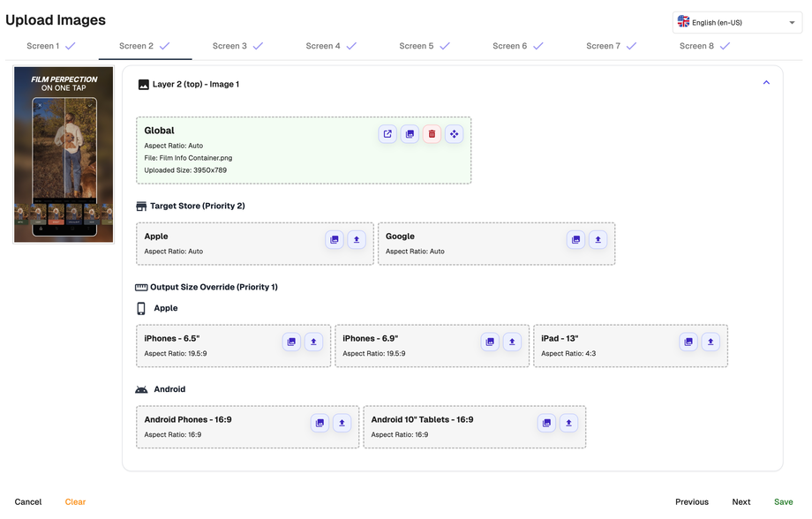The height and width of the screenshot is (519, 812).
Task: Upload an image for Google target store
Action: pyautogui.click(x=598, y=239)
